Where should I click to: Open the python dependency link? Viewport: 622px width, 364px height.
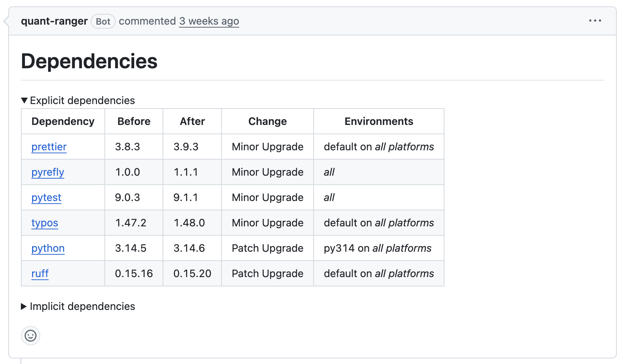(48, 248)
